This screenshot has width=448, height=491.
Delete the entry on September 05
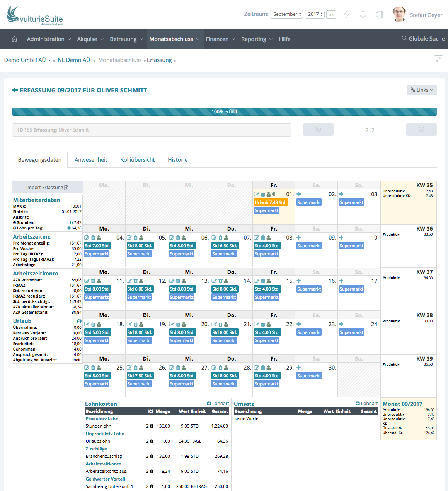pyautogui.click(x=135, y=238)
